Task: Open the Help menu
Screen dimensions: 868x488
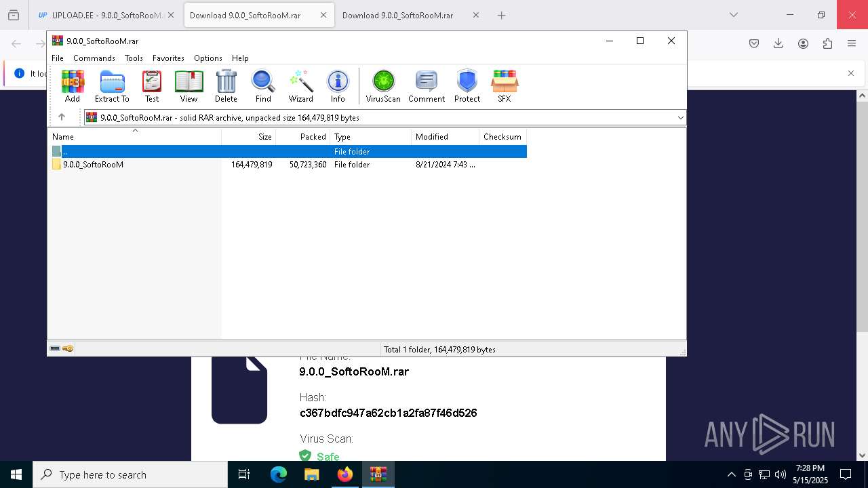Action: [240, 58]
